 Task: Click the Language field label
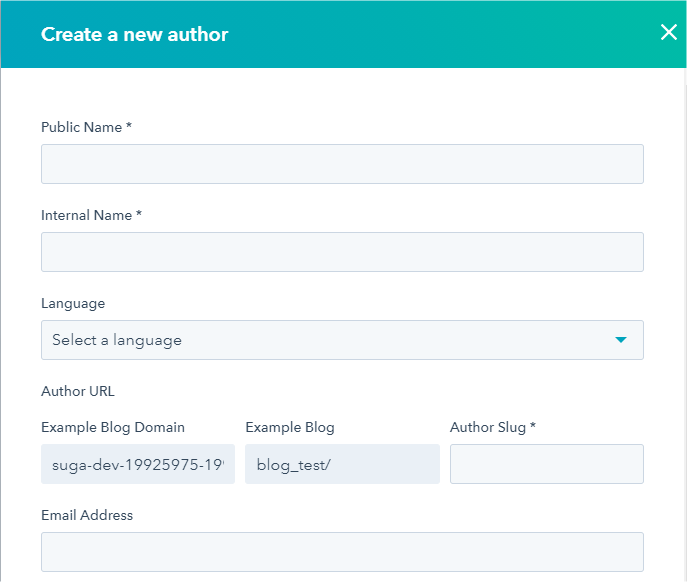[73, 303]
